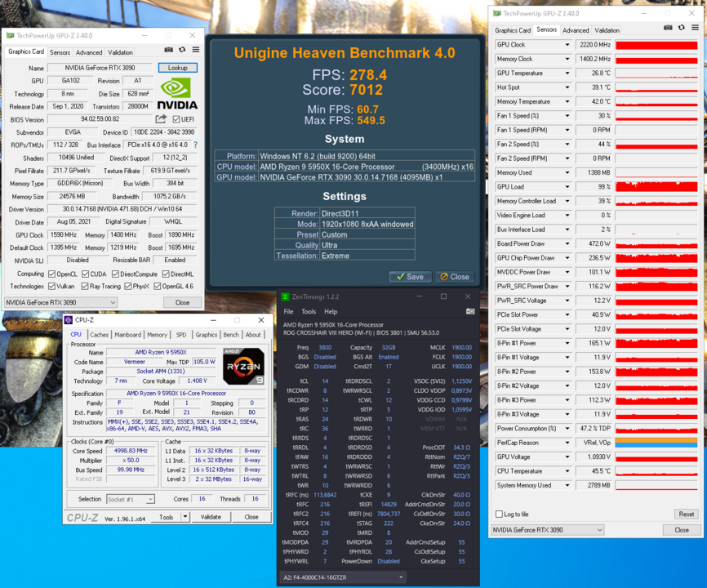
Task: Enable the Log to file checkbox
Action: pyautogui.click(x=499, y=514)
